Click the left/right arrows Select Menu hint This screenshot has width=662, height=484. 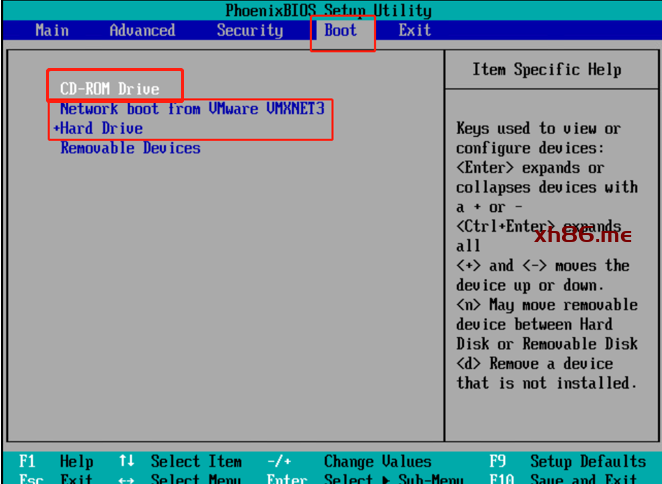click(x=180, y=478)
